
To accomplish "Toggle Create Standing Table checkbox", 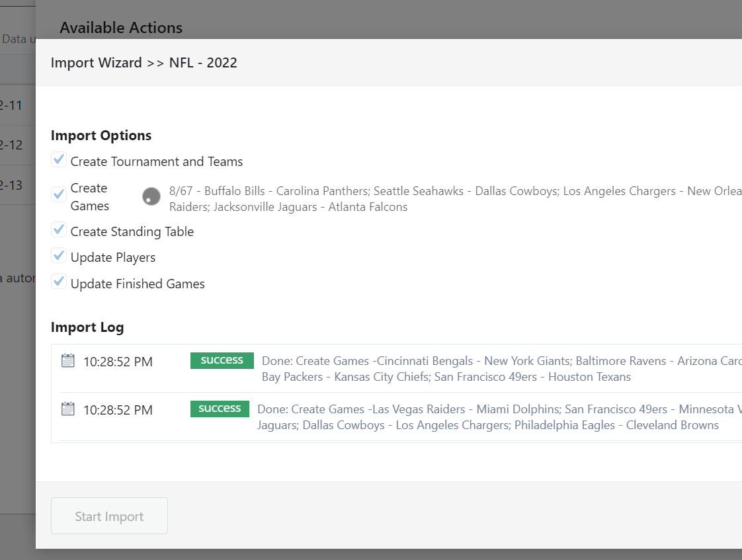I will (59, 229).
